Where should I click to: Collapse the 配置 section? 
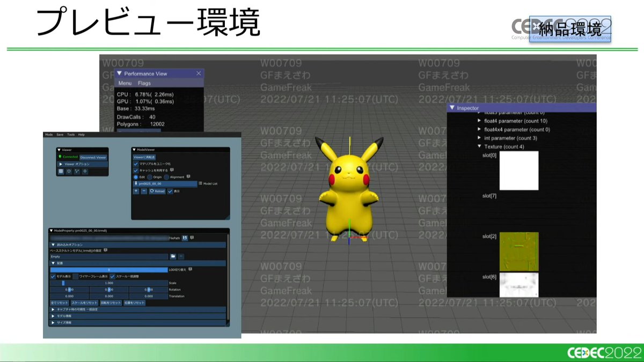tap(138, 263)
